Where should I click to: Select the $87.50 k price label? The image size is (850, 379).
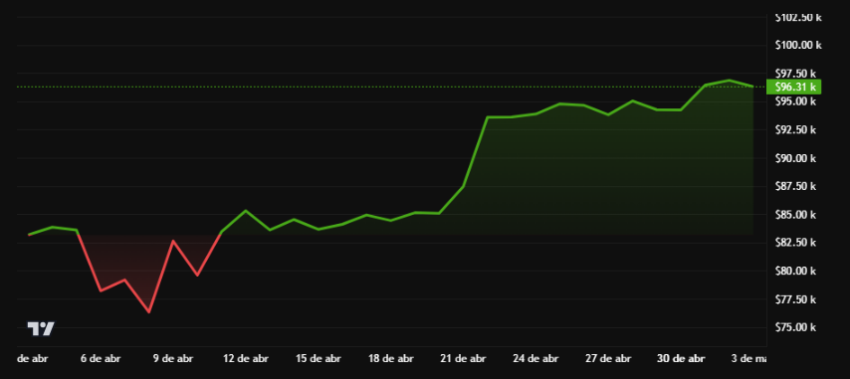click(x=795, y=187)
